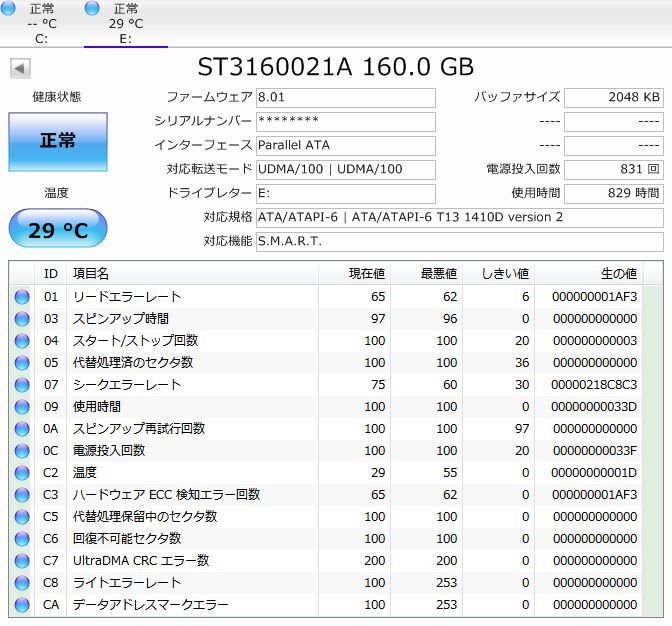Click the しきい値 column header

(505, 274)
